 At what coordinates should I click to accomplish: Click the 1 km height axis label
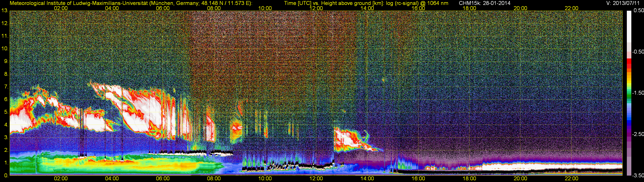6,163
